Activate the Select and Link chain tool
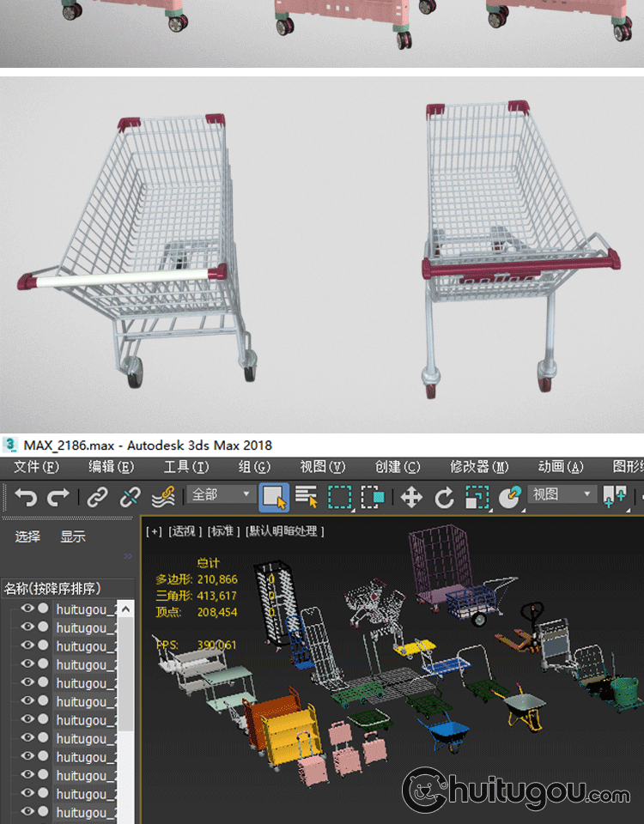Image resolution: width=644 pixels, height=824 pixels. [97, 497]
